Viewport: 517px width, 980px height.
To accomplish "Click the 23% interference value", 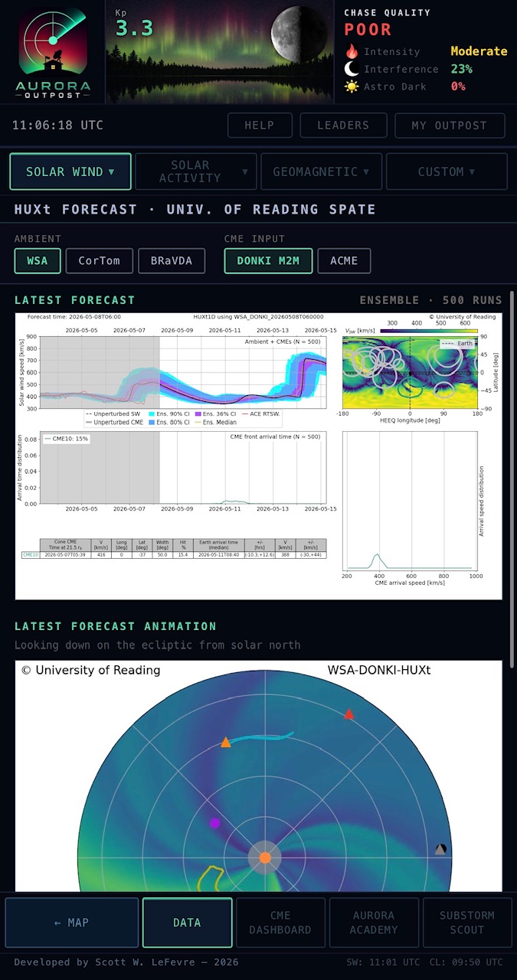I will (x=461, y=69).
